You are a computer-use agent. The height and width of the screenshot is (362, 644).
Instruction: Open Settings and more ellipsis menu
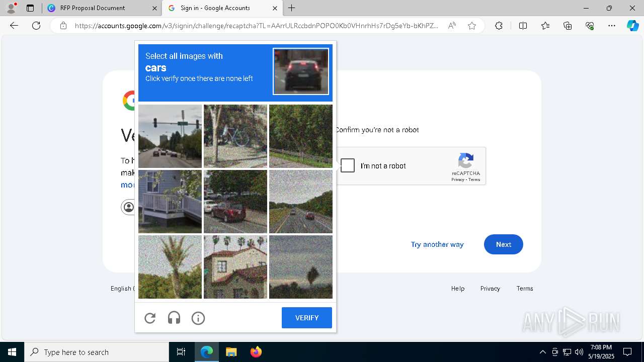(612, 26)
